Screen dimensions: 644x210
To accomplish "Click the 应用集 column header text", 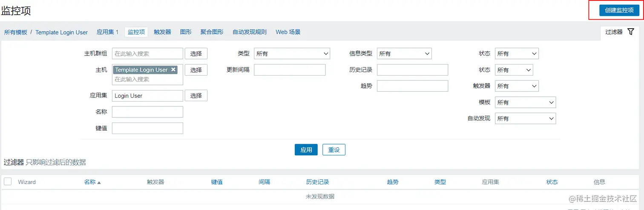I will click(490, 182).
